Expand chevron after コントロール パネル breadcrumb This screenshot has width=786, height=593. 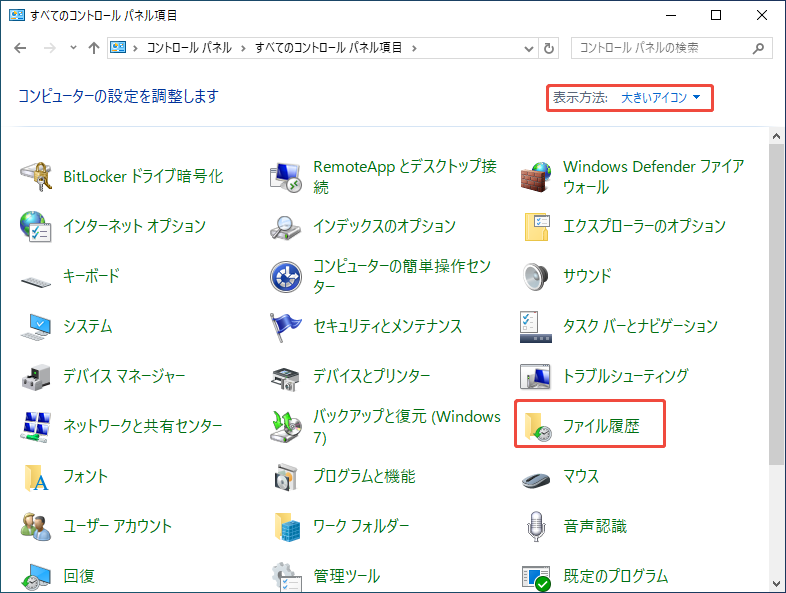coord(243,48)
